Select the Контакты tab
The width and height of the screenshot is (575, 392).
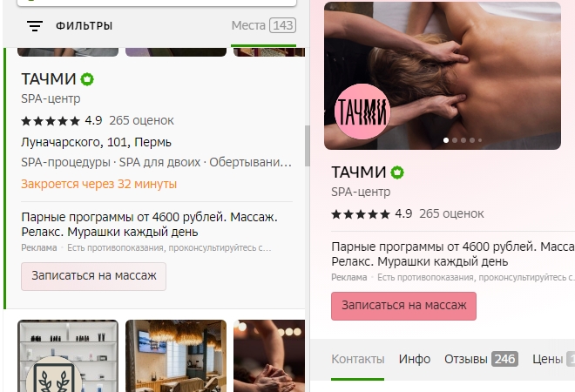point(357,359)
